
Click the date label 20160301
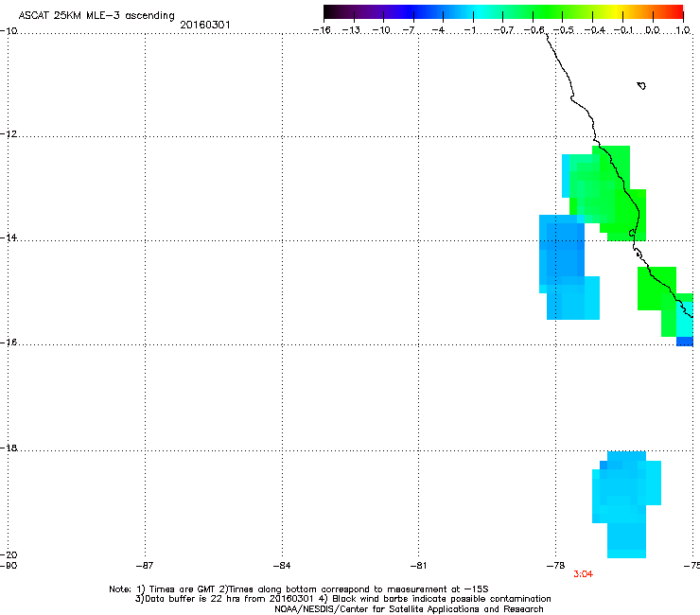205,25
